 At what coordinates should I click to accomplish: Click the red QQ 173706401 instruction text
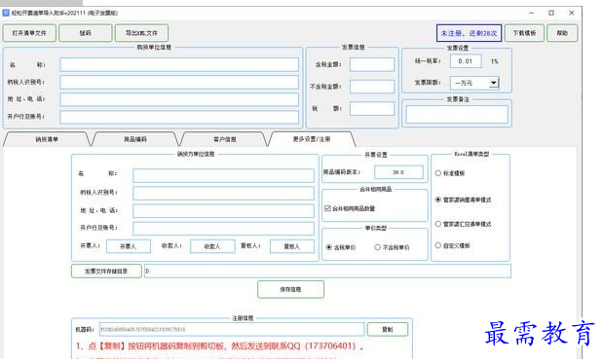point(219,346)
